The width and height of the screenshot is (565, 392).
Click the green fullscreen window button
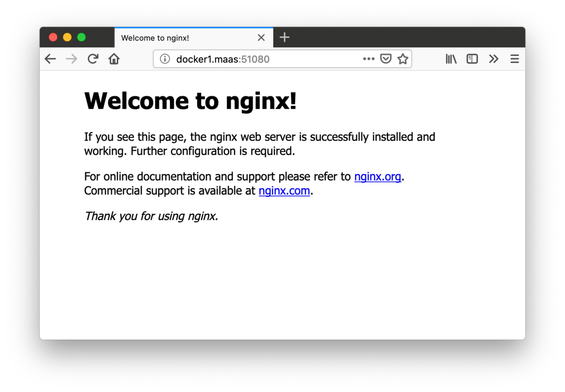[x=81, y=37]
